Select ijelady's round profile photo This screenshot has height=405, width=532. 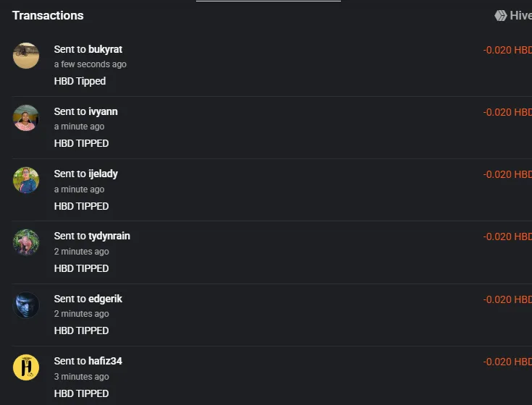point(26,180)
